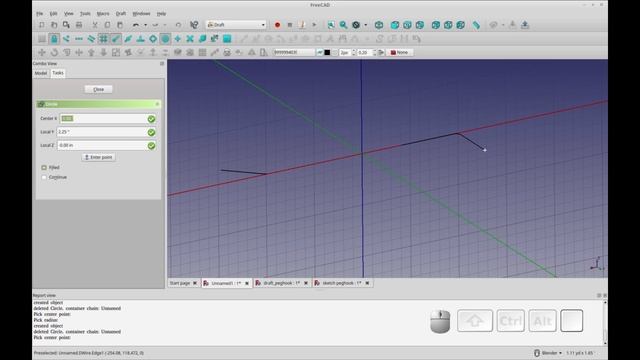The image size is (640, 360).
Task: Expand the Redo history dropdown arrow
Action: coord(165,25)
